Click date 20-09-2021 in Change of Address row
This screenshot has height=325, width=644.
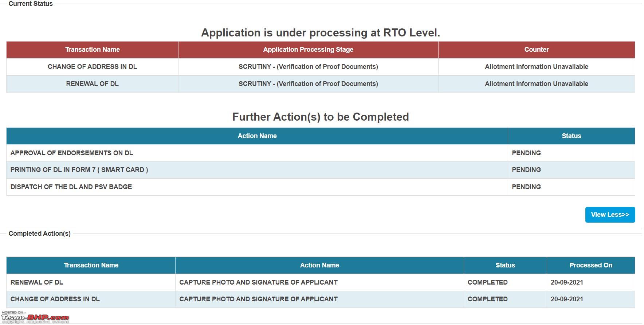click(x=567, y=299)
